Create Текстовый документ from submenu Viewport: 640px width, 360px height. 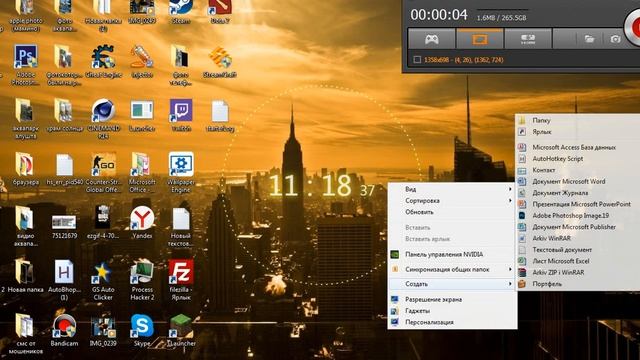[x=578, y=250]
